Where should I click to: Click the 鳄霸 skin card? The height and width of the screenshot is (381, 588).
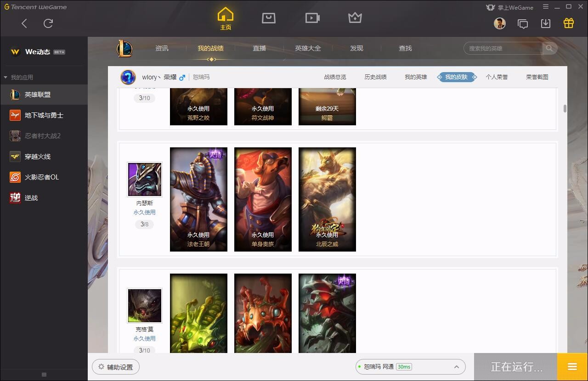[327, 106]
